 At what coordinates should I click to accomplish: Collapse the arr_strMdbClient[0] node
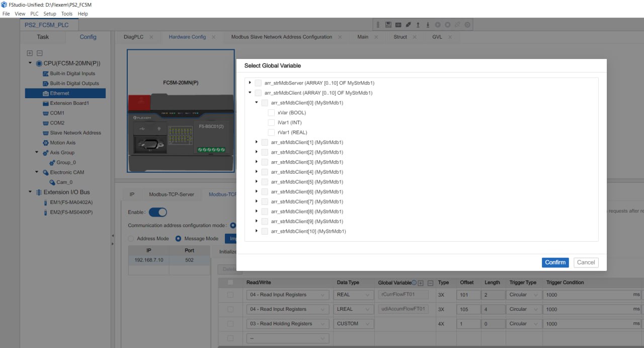(257, 103)
